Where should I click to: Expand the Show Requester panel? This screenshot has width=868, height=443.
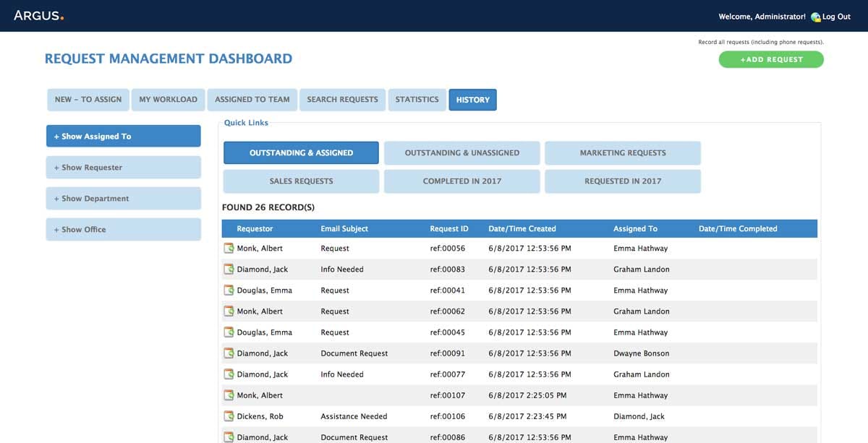click(123, 167)
